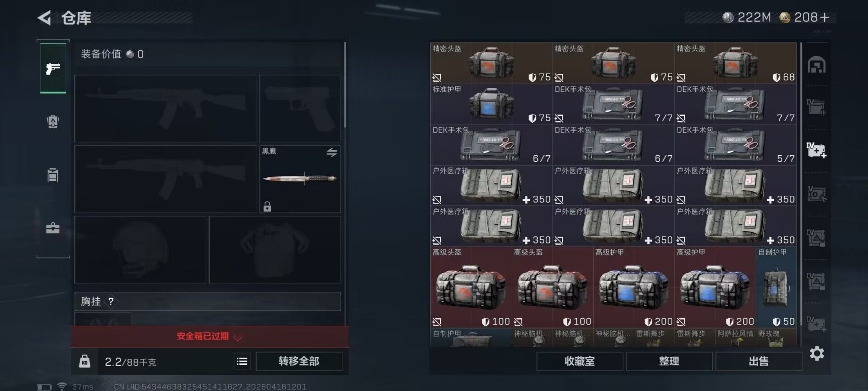Click the question mark next to 胸挂
This screenshot has height=391, width=868.
(111, 301)
